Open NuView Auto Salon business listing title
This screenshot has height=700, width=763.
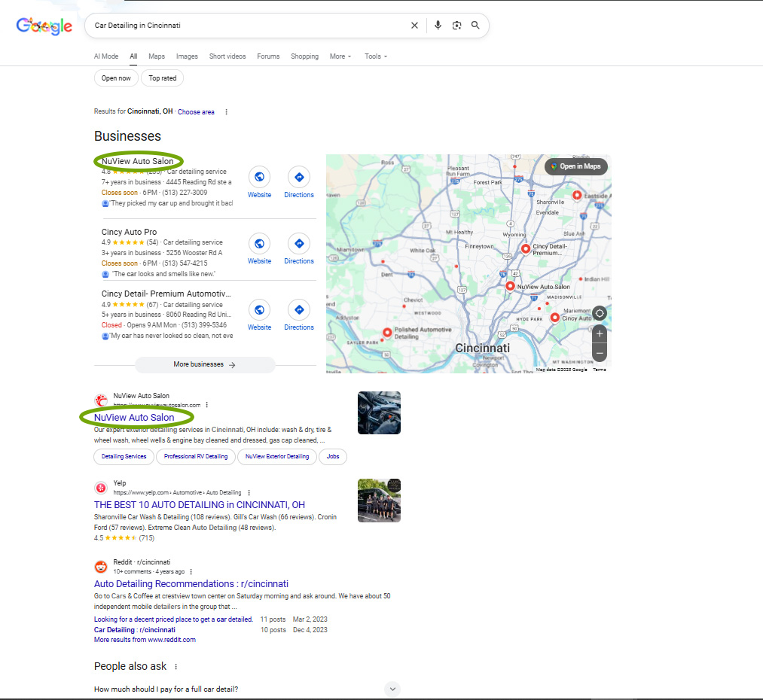coord(137,161)
